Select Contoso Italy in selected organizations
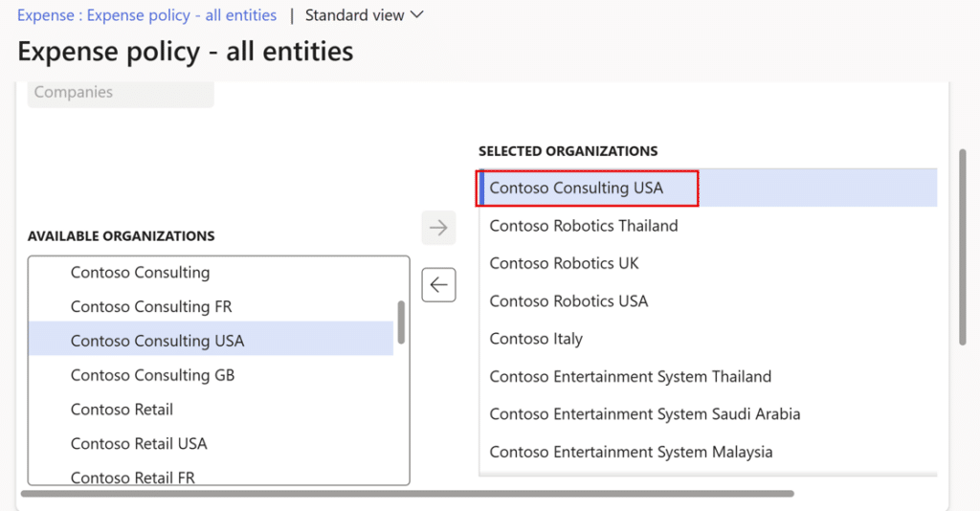 pos(536,339)
